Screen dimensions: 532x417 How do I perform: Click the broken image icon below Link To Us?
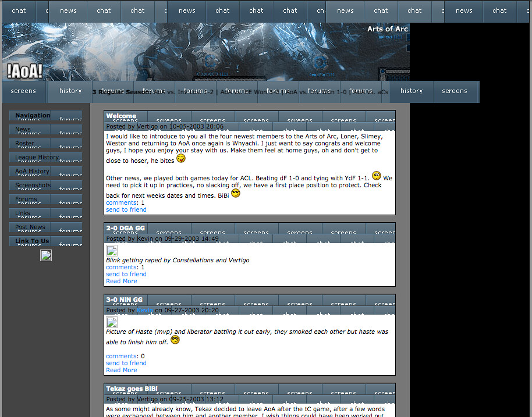tap(46, 255)
